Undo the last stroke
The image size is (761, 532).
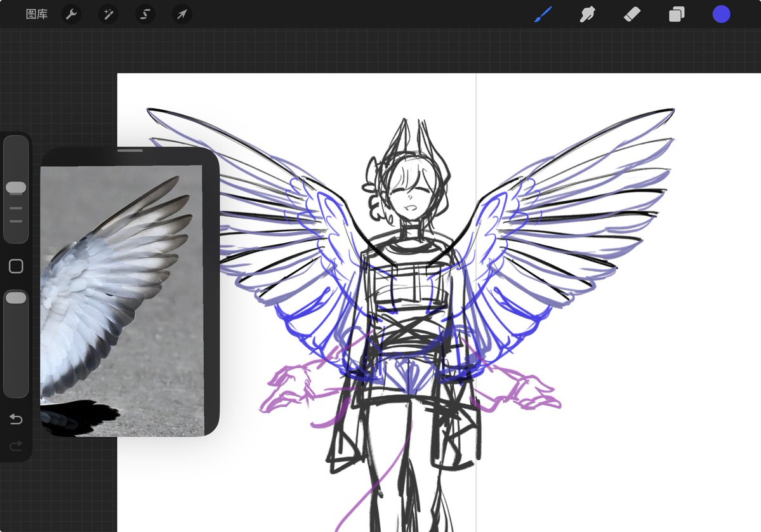click(16, 418)
